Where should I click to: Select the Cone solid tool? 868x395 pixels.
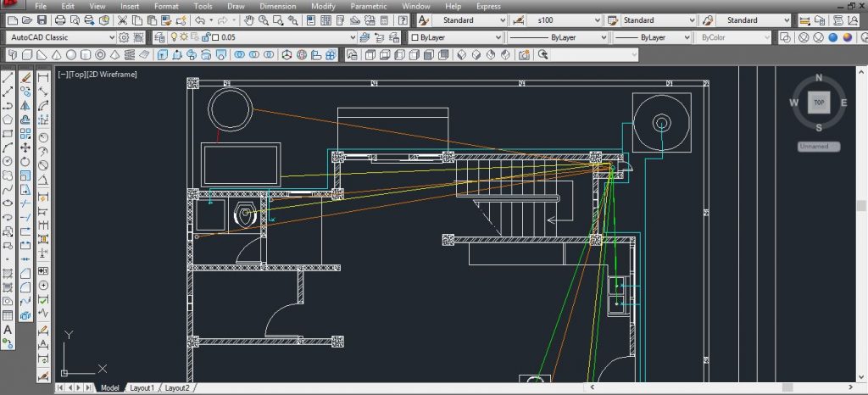click(57, 55)
